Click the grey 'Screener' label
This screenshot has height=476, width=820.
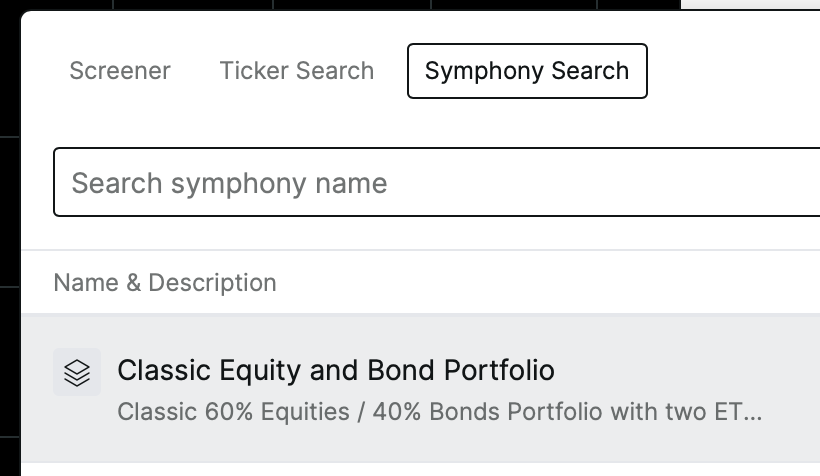click(120, 71)
